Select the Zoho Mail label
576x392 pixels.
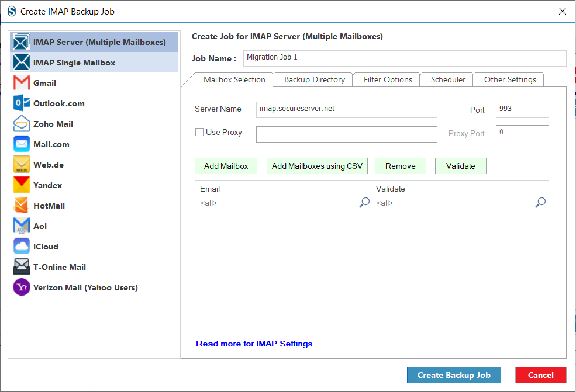pyautogui.click(x=53, y=124)
